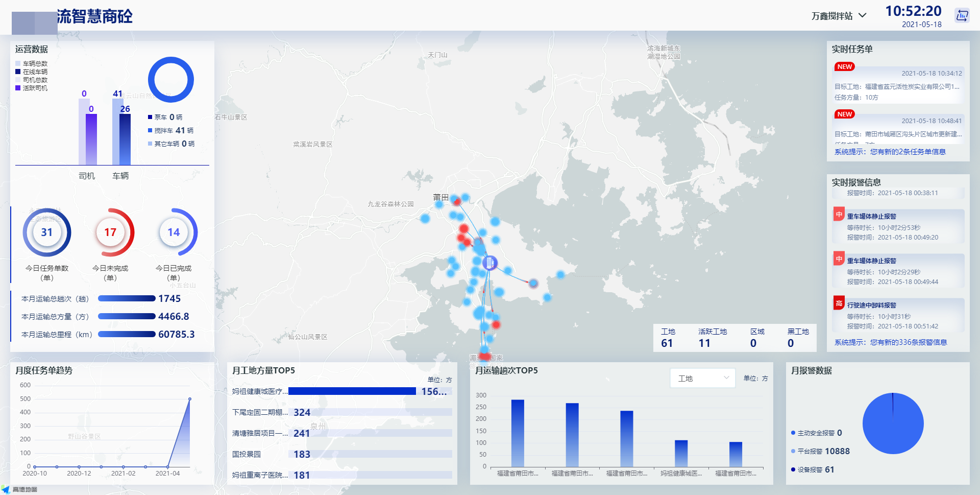The image size is (980, 495).
Task: Click the NEW badge on the 10:34:12 task
Action: click(844, 67)
